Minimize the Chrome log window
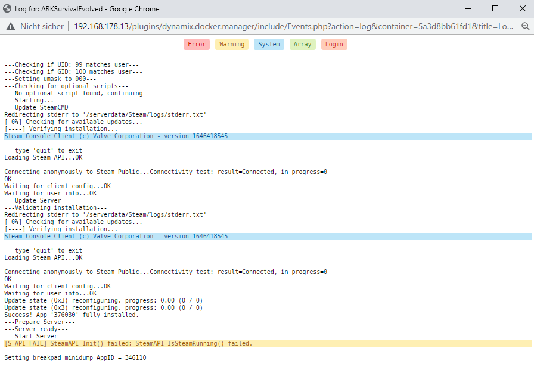This screenshot has width=534, height=392. 468,8
